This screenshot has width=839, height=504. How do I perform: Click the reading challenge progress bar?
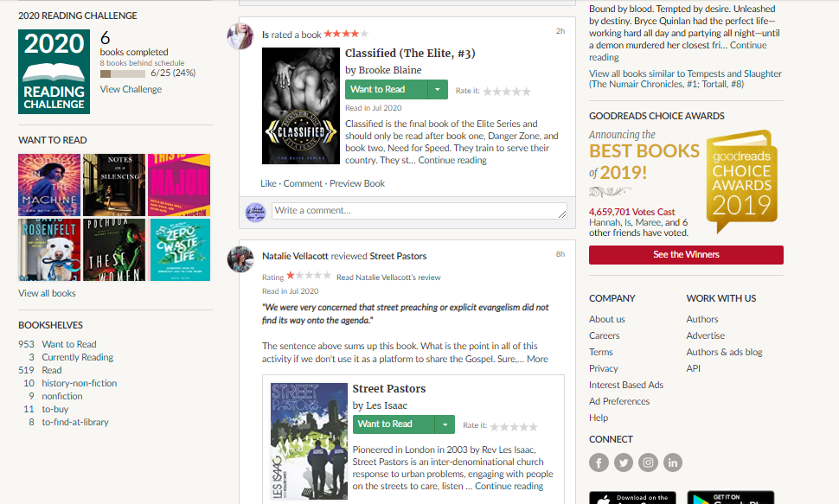pos(123,73)
